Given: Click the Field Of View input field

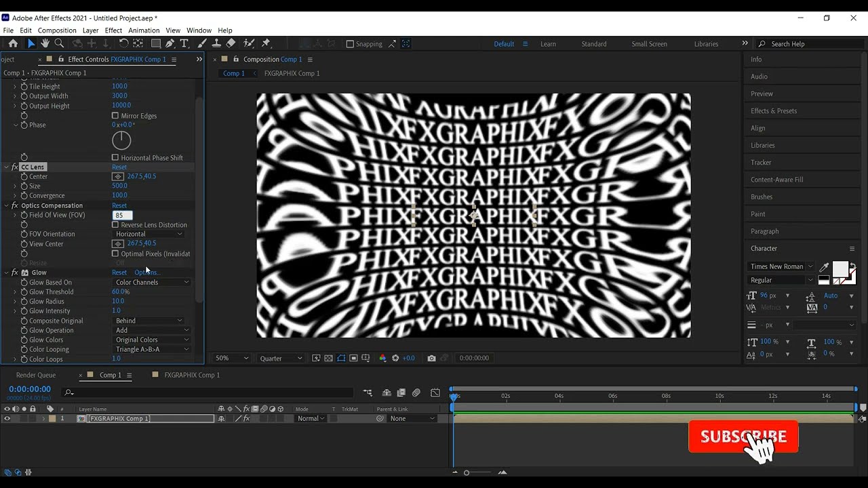Looking at the screenshot, I should point(122,216).
